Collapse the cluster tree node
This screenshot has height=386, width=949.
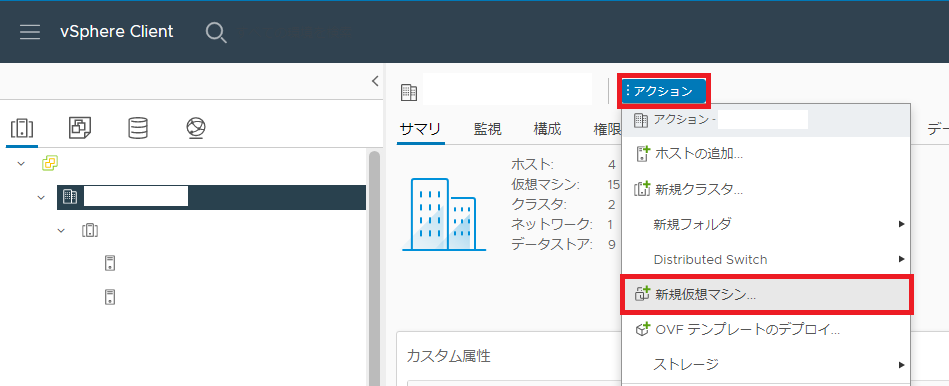pos(61,231)
